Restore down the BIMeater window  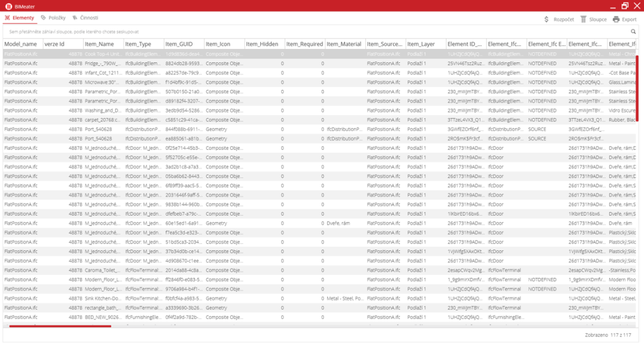click(x=625, y=6)
